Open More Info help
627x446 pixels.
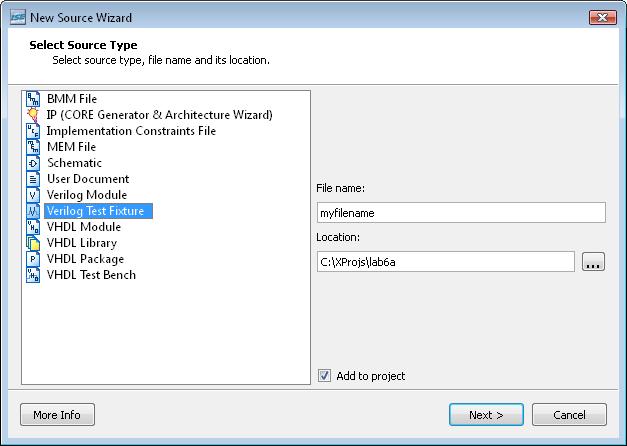[x=57, y=415]
